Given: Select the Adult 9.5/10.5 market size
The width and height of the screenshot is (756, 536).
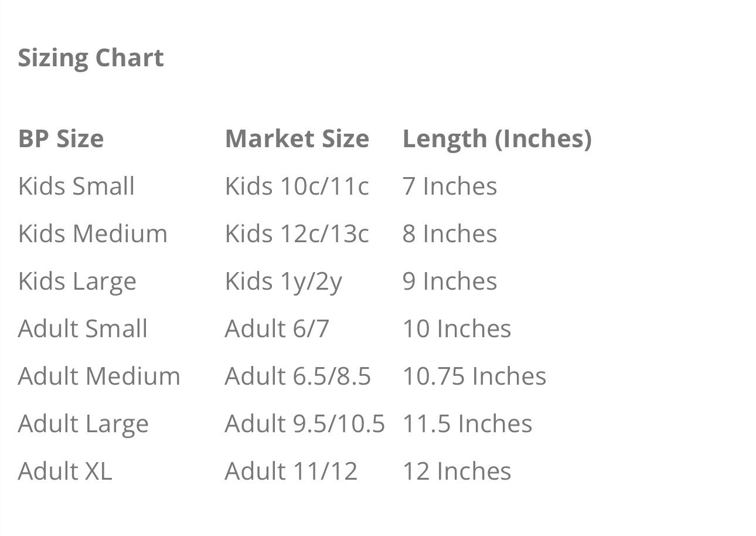Looking at the screenshot, I should click(305, 423).
